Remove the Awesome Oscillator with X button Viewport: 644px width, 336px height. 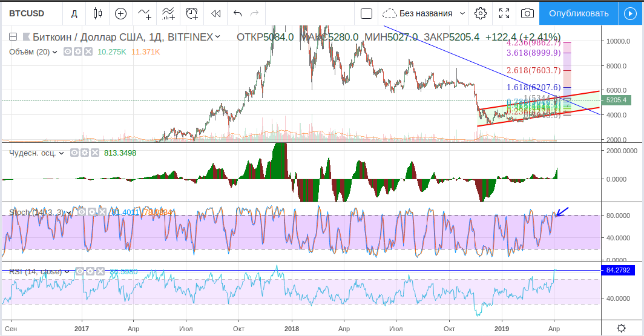click(96, 153)
